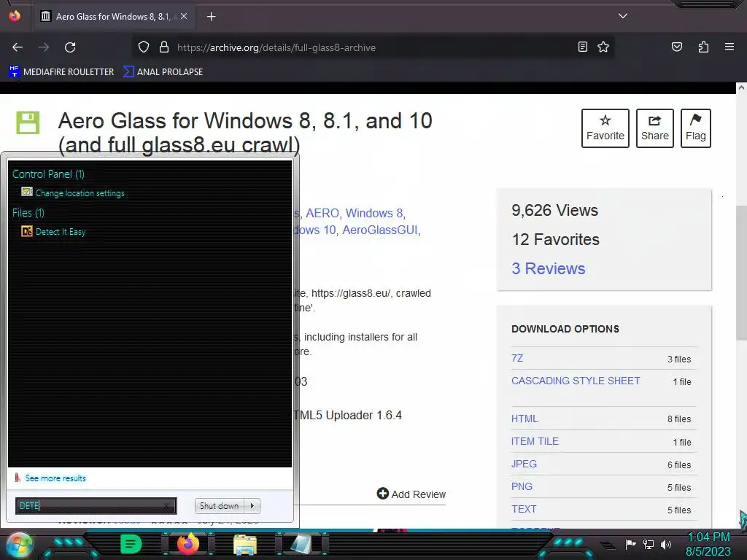
Task: Open the AERO tag link
Action: (322, 214)
